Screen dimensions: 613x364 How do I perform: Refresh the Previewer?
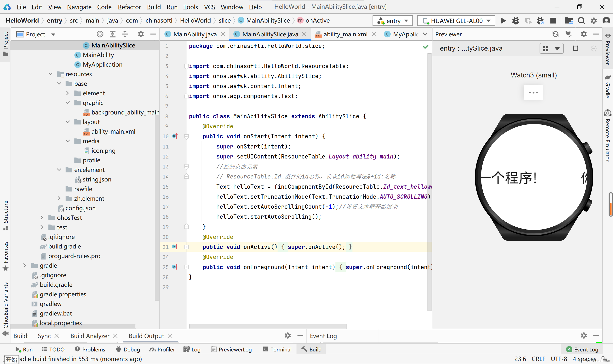click(555, 34)
